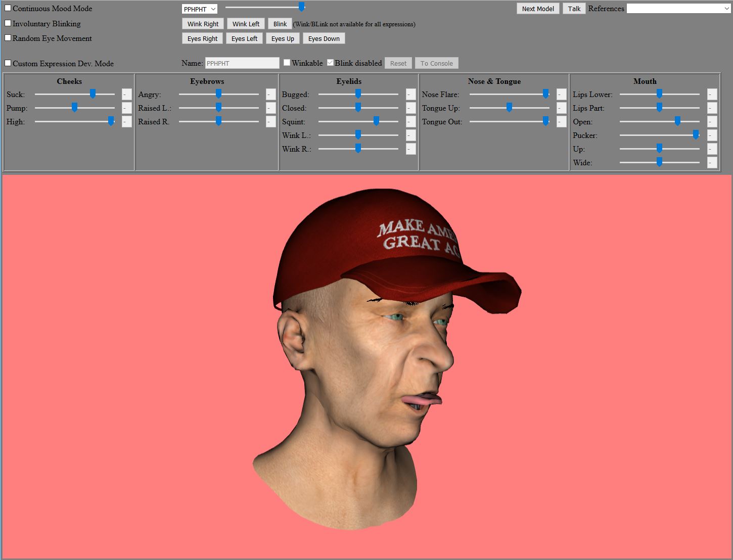The image size is (733, 560).
Task: Click the minus button beside Suck slider
Action: tap(126, 95)
